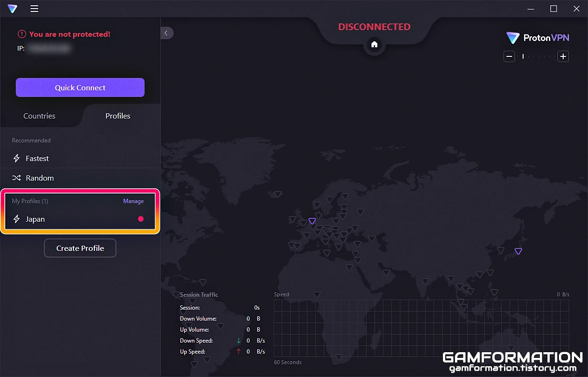Screen dimensions: 588x377
Task: Connect to the Japan profile
Action: [80, 219]
